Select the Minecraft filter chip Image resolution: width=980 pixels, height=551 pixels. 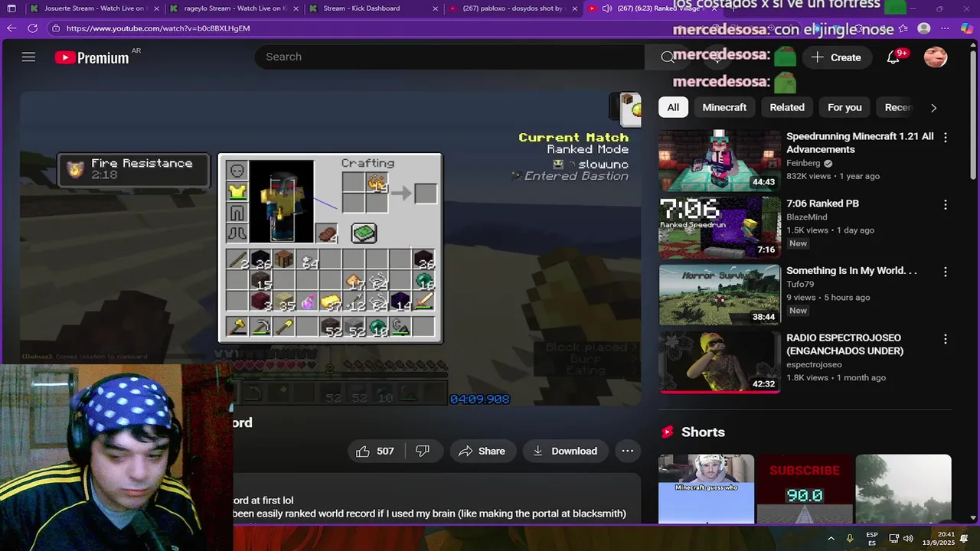click(x=724, y=107)
